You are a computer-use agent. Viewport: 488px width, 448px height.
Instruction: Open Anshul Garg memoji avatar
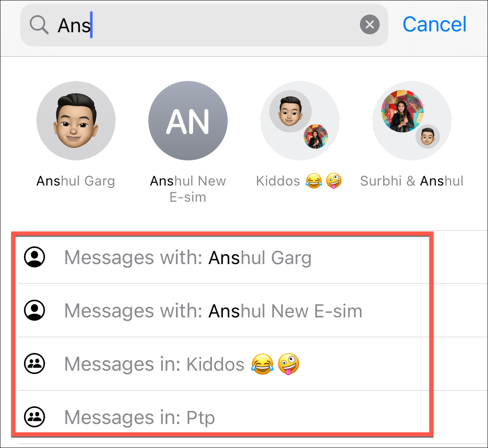point(76,121)
